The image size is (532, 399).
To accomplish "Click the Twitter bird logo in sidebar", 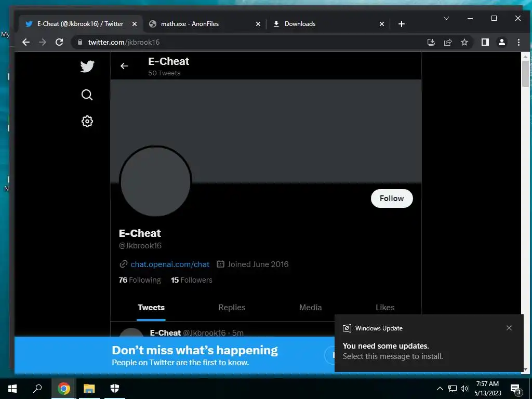I will click(87, 66).
